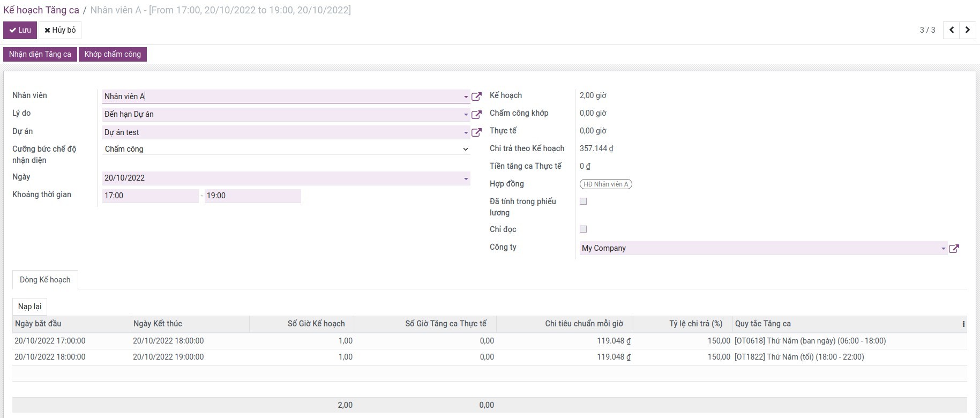Expand the Nhân viên dropdown

click(466, 97)
